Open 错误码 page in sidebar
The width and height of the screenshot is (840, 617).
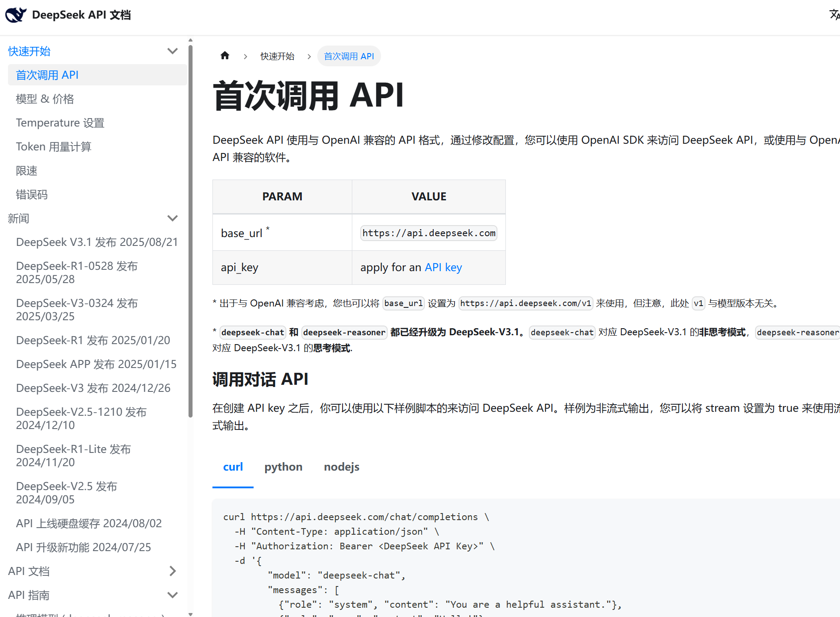97,194
